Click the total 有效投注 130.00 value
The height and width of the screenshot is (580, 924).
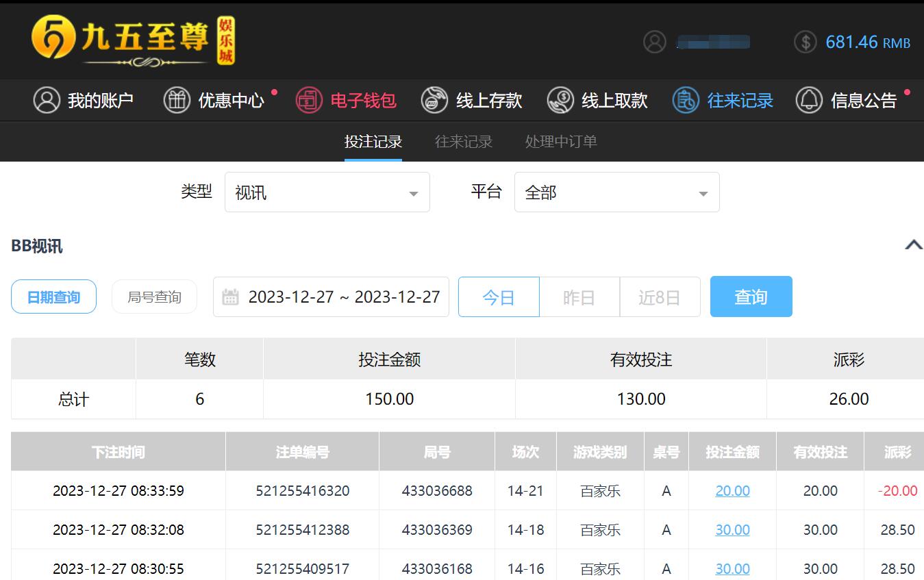tap(641, 399)
